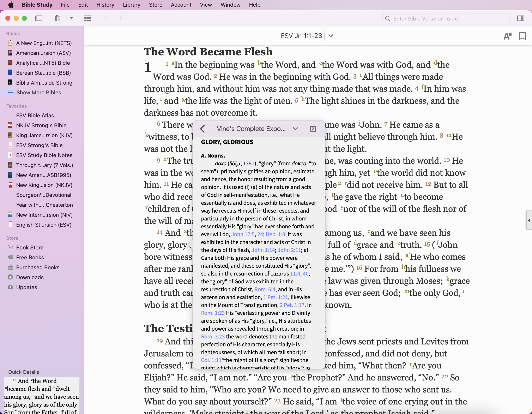Image resolution: width=532 pixels, height=414 pixels.
Task: Open the Apple menu
Action: [x=11, y=5]
